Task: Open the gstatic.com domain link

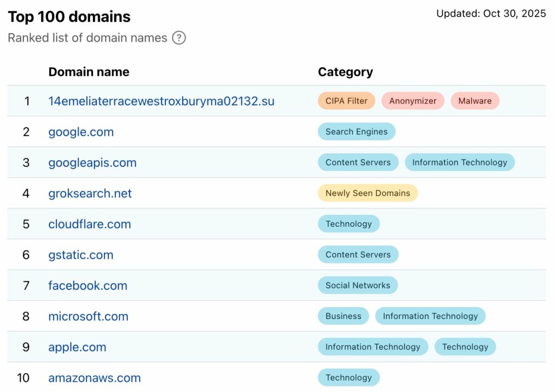Action: click(x=81, y=254)
